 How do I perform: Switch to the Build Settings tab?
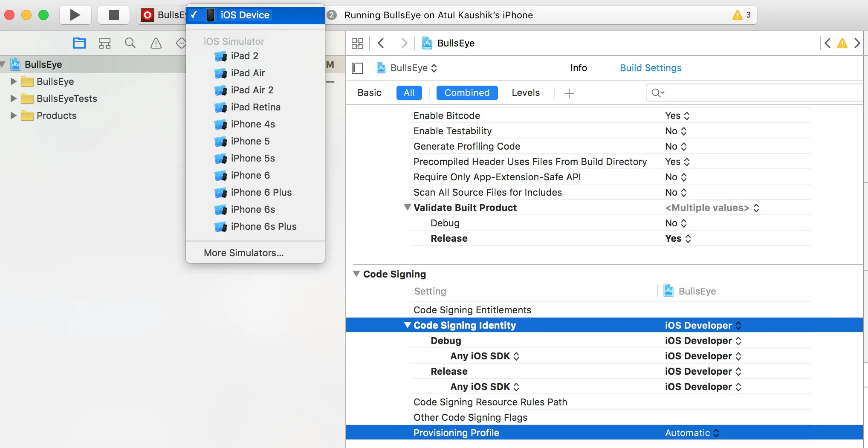(651, 68)
